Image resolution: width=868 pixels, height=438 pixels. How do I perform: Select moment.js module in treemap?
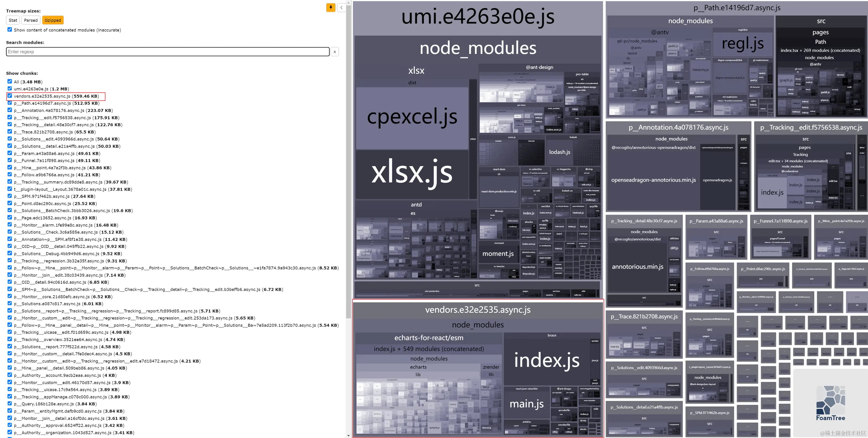(x=498, y=254)
